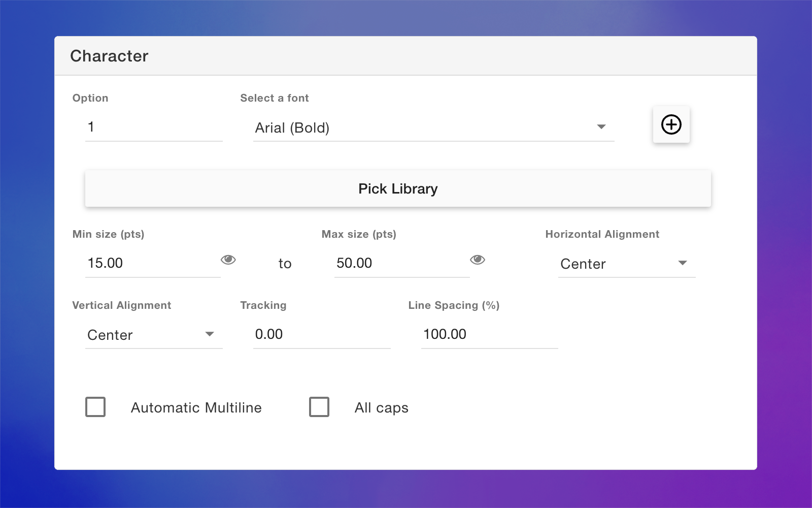Expand the Select a font dropdown arrow

(601, 127)
